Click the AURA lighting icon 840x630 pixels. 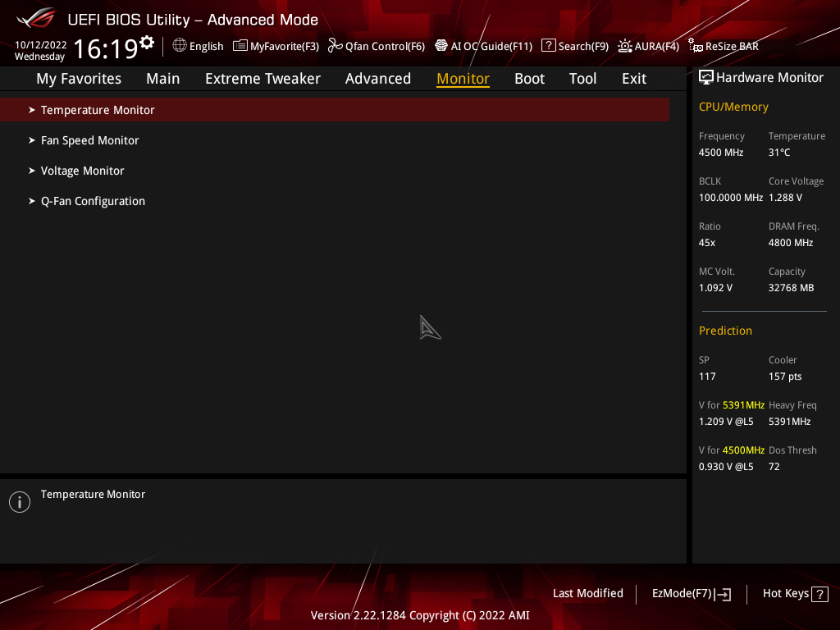point(624,46)
